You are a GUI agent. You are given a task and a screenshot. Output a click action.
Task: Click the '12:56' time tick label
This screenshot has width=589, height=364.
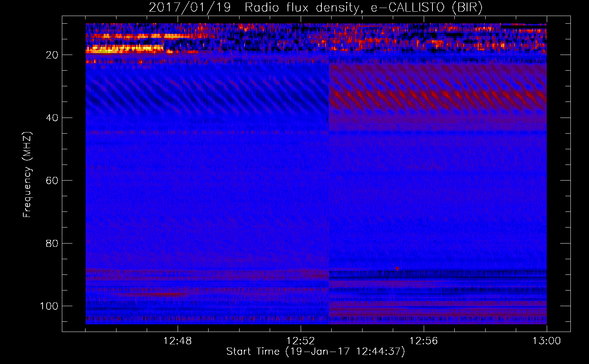pyautogui.click(x=424, y=341)
